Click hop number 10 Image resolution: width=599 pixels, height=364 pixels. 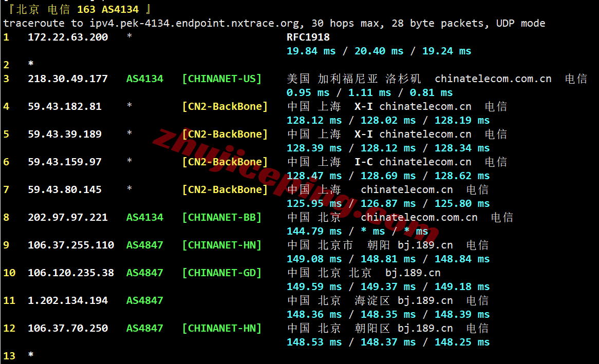[9, 273]
